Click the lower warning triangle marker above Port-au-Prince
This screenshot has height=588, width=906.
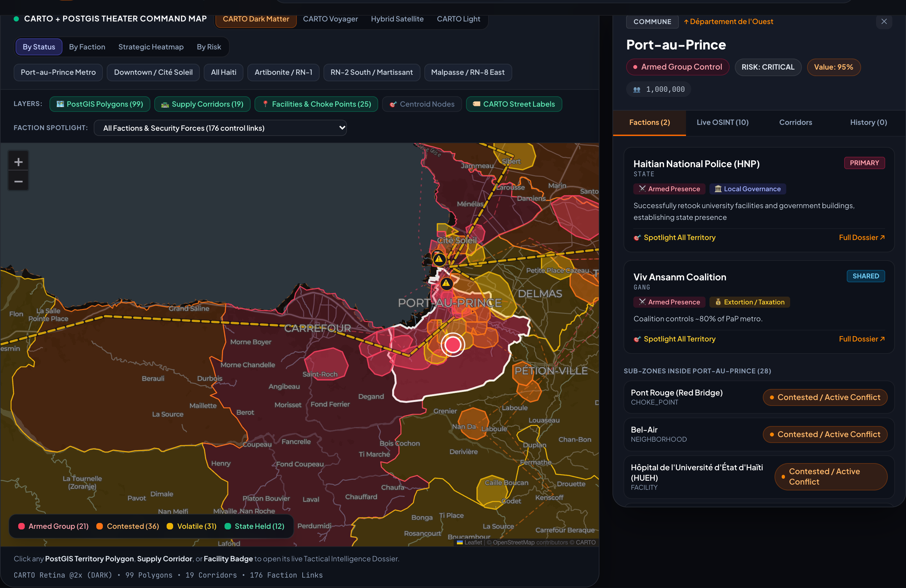click(x=446, y=283)
